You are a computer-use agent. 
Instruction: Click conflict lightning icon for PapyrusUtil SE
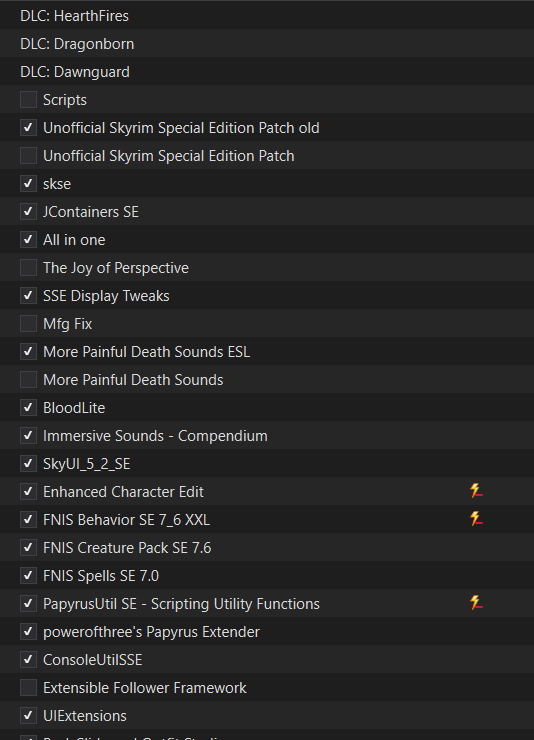[x=476, y=603]
